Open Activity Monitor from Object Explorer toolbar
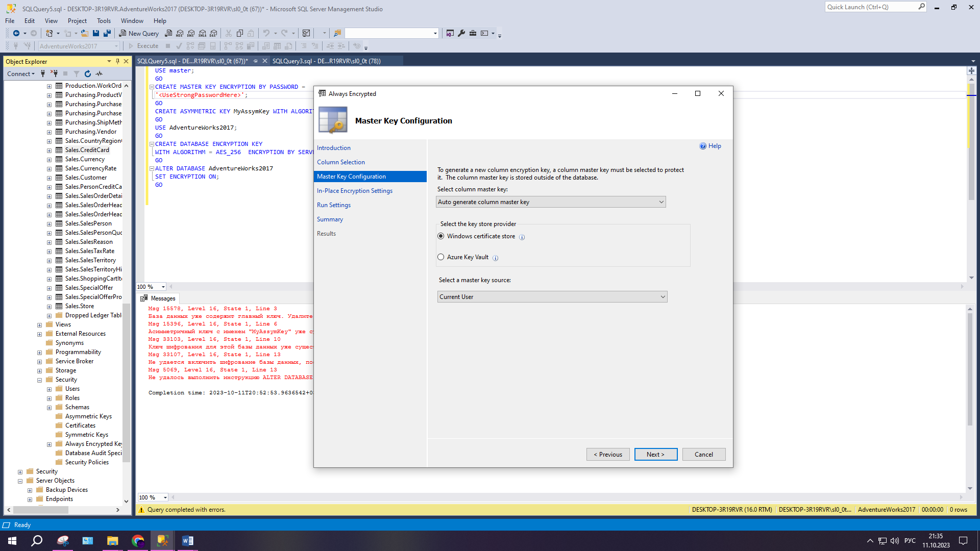 point(99,73)
